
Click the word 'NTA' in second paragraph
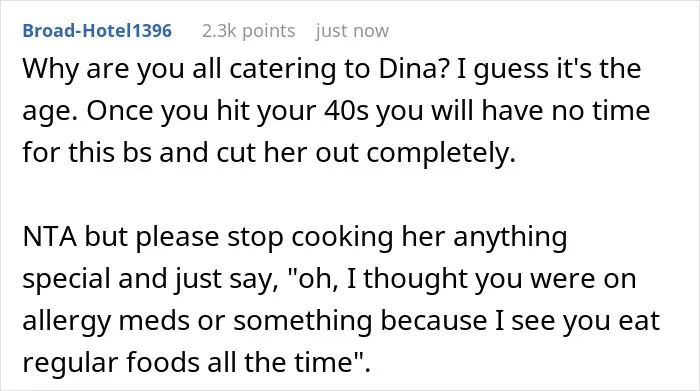[x=49, y=237]
